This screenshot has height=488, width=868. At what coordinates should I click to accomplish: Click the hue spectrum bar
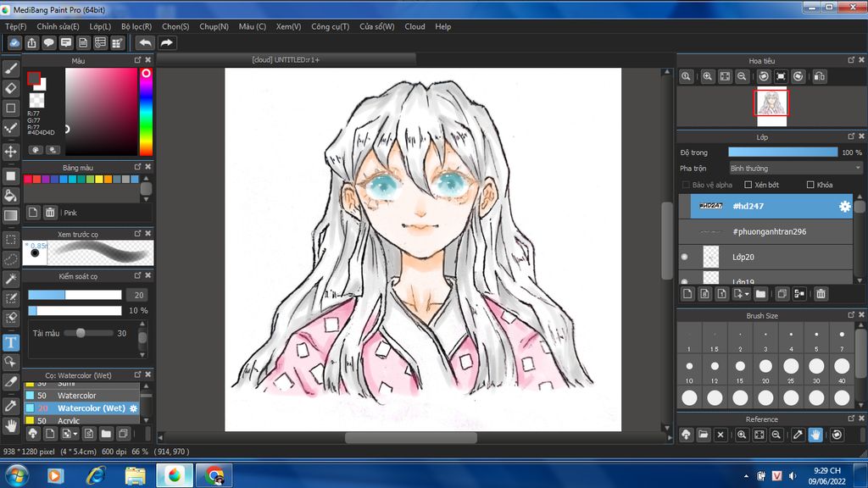pos(146,112)
